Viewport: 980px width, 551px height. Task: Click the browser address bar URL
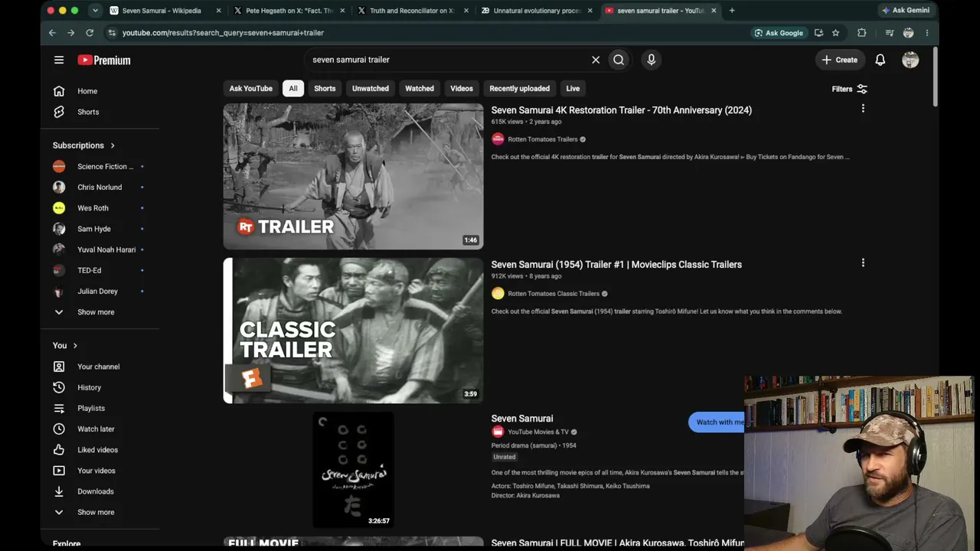[223, 33]
